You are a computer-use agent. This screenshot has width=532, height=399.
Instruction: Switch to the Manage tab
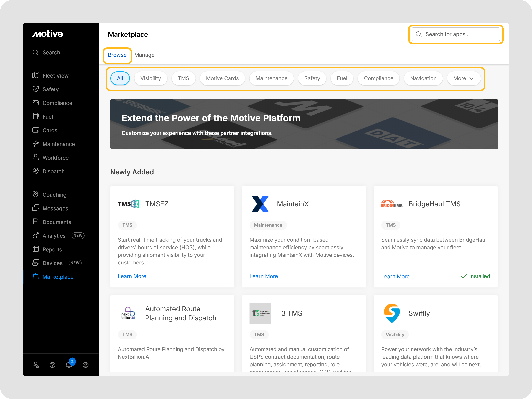(144, 55)
